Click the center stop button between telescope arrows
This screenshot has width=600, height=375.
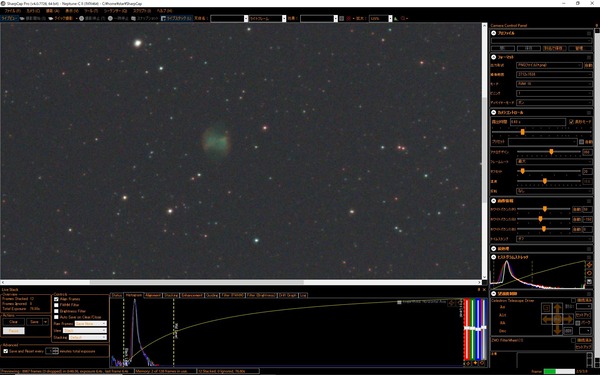pyautogui.click(x=558, y=319)
